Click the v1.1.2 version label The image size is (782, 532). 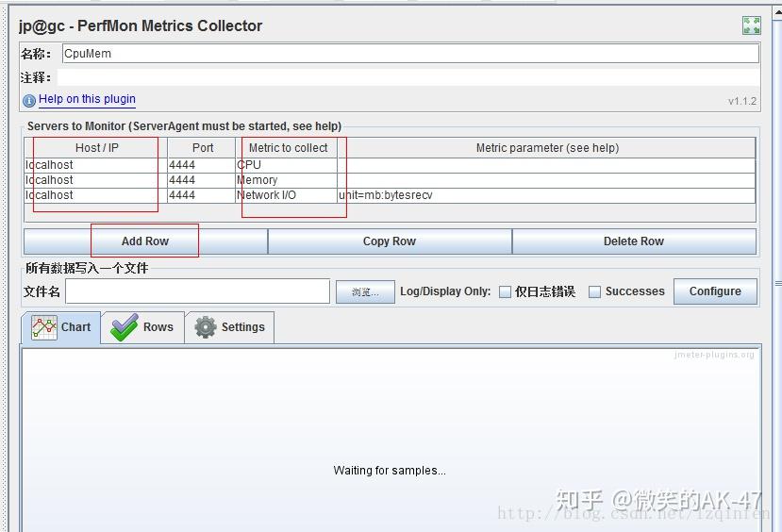tap(742, 101)
